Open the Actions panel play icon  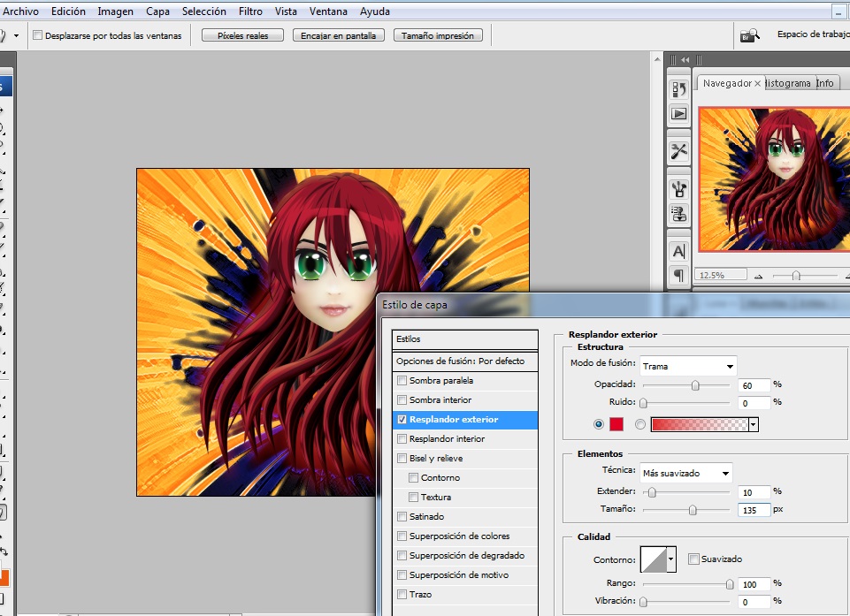[x=679, y=113]
